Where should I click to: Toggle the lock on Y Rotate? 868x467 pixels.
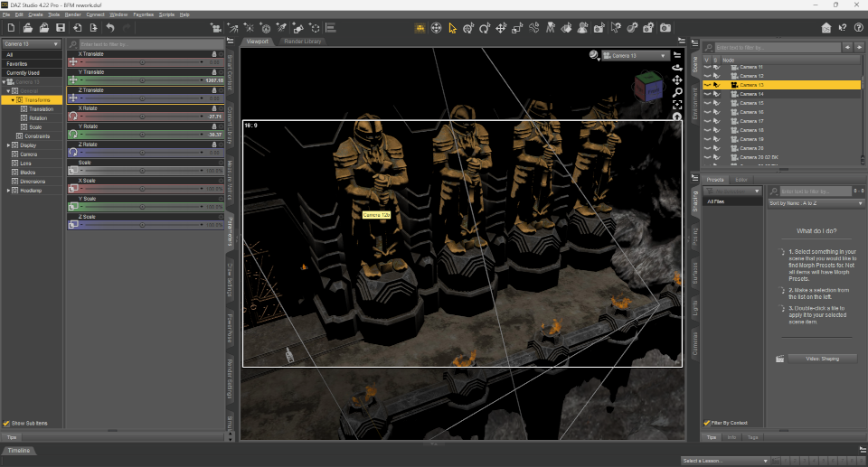[x=214, y=126]
